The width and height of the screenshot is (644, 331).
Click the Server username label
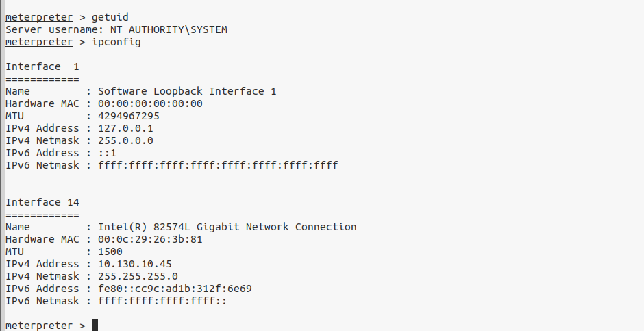click(x=45, y=29)
